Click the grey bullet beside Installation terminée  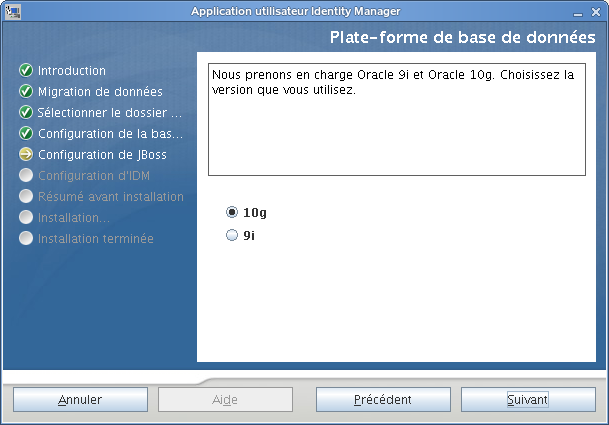26,239
